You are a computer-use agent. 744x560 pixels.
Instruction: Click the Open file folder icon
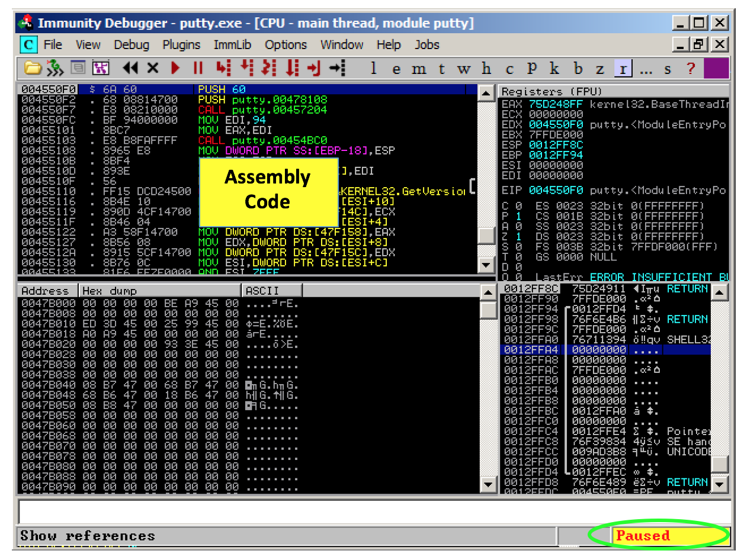(x=32, y=69)
